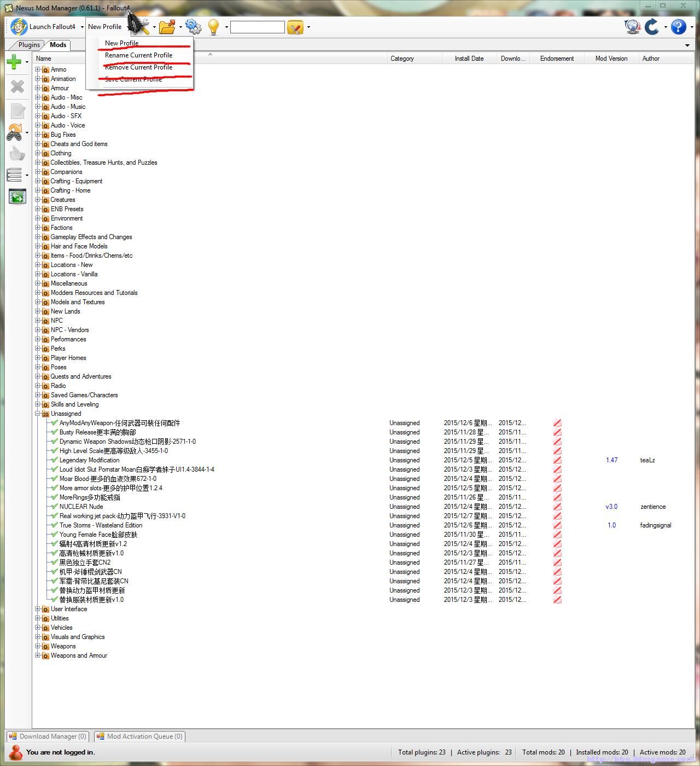Click the Launch Fallout4 button label
This screenshot has height=766, width=700.
[52, 27]
